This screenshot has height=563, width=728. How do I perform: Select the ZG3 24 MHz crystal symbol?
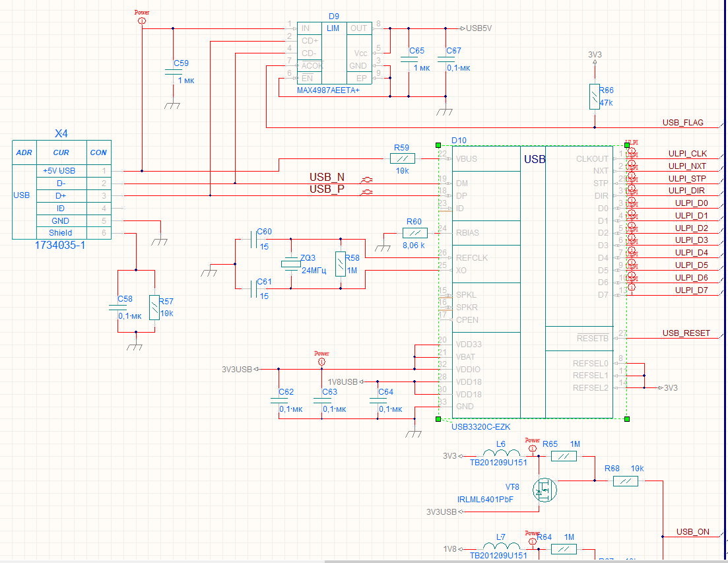[290, 263]
